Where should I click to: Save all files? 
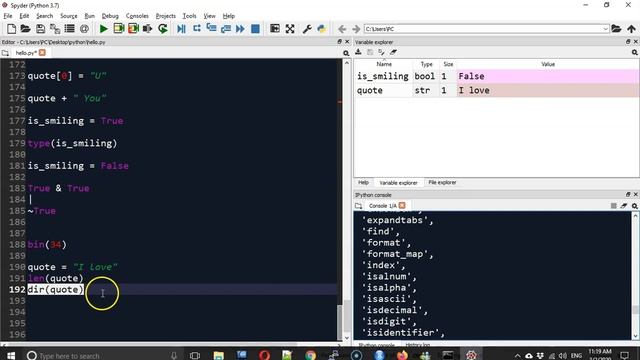(55, 29)
